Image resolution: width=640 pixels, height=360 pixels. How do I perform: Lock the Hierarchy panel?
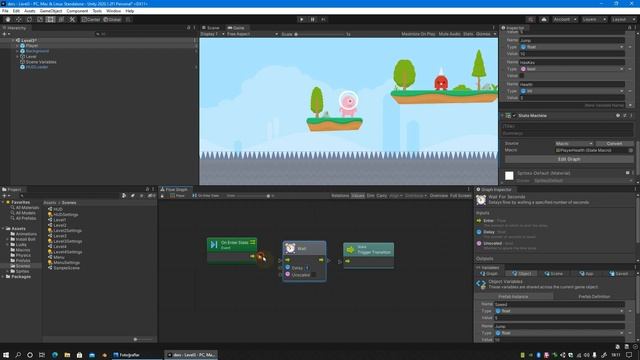pyautogui.click(x=189, y=28)
